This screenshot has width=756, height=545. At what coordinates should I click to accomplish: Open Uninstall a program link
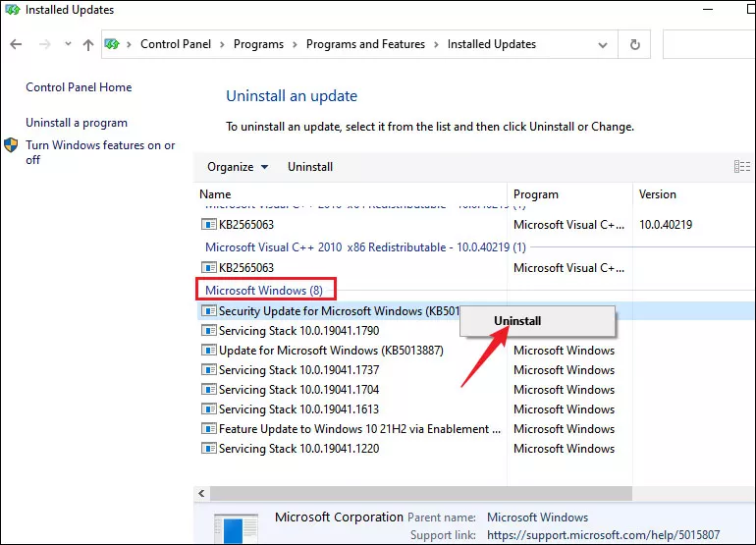(77, 123)
